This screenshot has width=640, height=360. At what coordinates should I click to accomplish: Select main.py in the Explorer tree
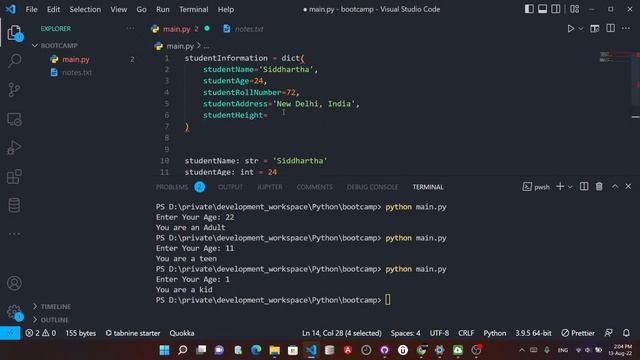76,60
